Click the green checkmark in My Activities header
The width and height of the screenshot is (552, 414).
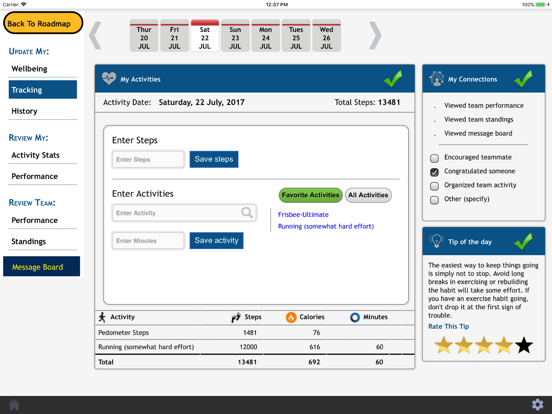(x=393, y=78)
